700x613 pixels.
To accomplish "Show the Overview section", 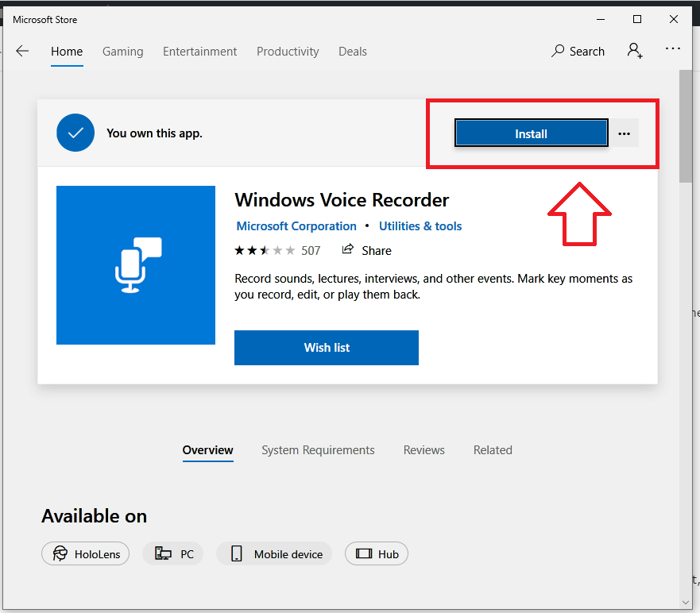I will 207,450.
